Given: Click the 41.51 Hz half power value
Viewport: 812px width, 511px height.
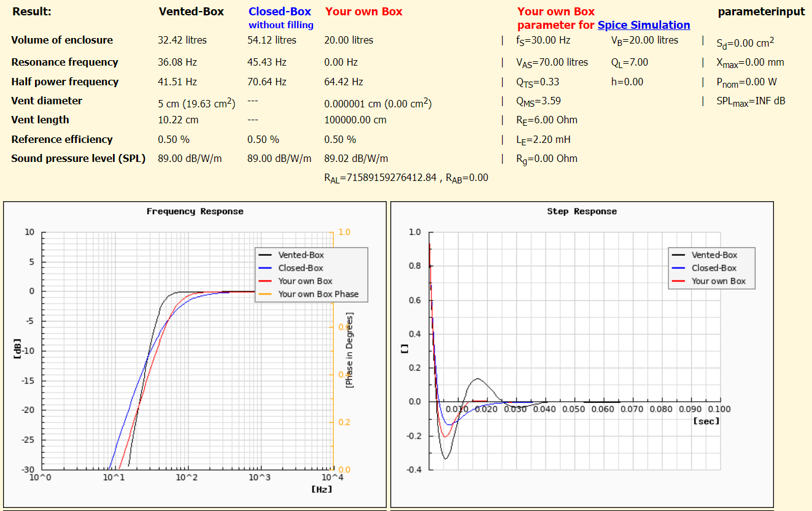Looking at the screenshot, I should point(177,82).
